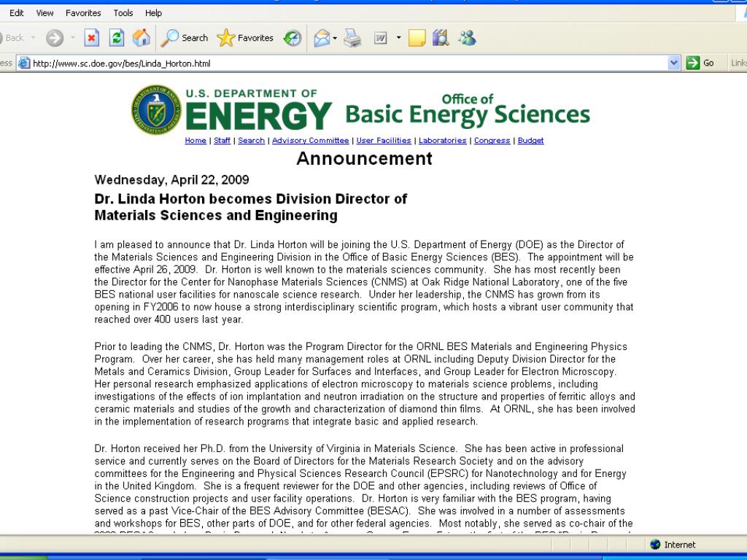This screenshot has height=560, width=747.
Task: Open the User Facilities link
Action: [x=384, y=141]
